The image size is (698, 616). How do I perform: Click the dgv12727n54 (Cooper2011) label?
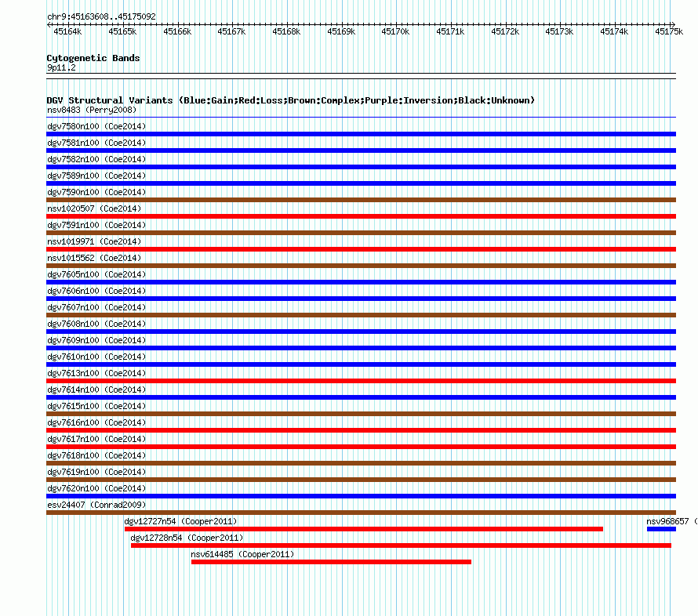(180, 521)
